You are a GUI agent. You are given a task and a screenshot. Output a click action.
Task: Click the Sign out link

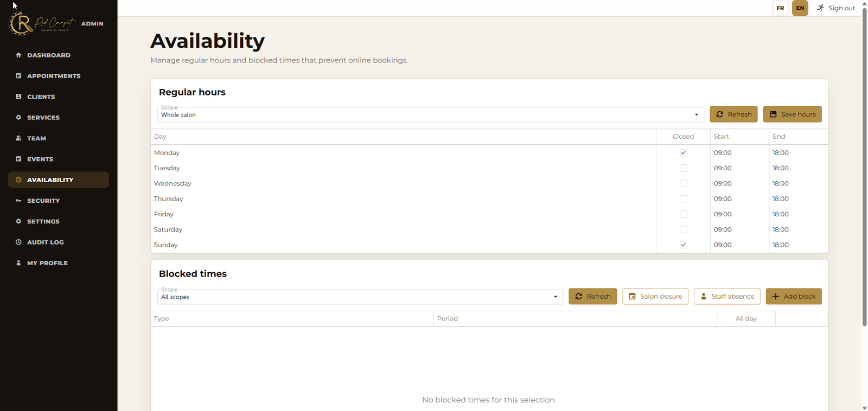click(836, 8)
